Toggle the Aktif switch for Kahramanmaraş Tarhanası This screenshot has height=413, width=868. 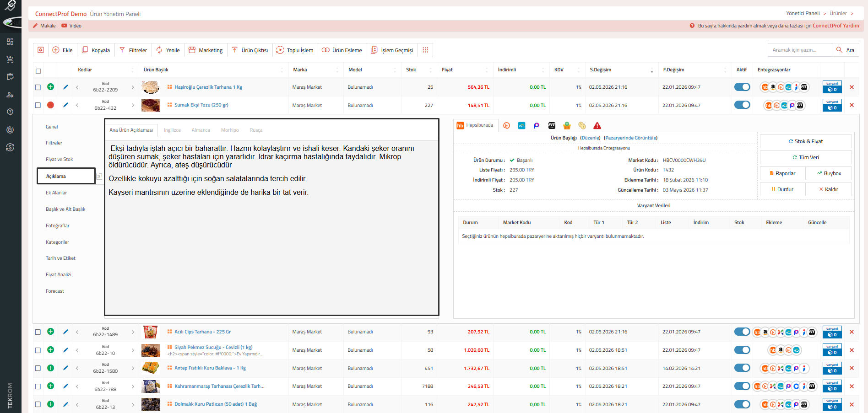coord(742,386)
